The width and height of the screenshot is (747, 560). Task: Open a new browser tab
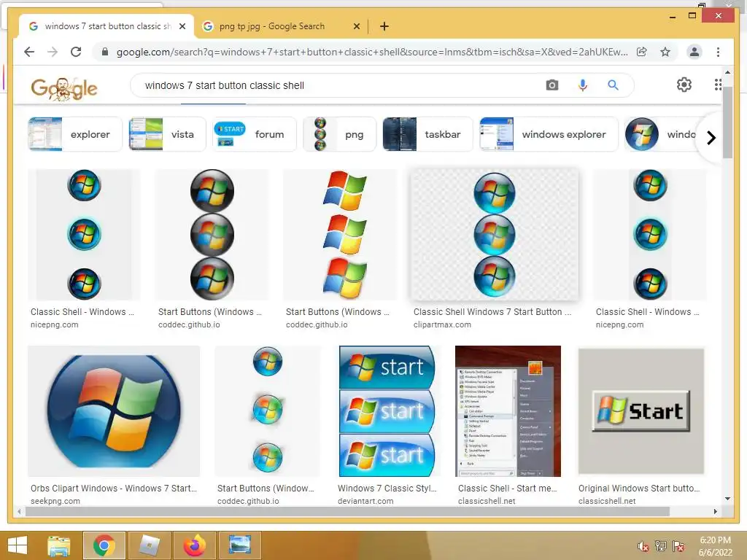(x=384, y=26)
